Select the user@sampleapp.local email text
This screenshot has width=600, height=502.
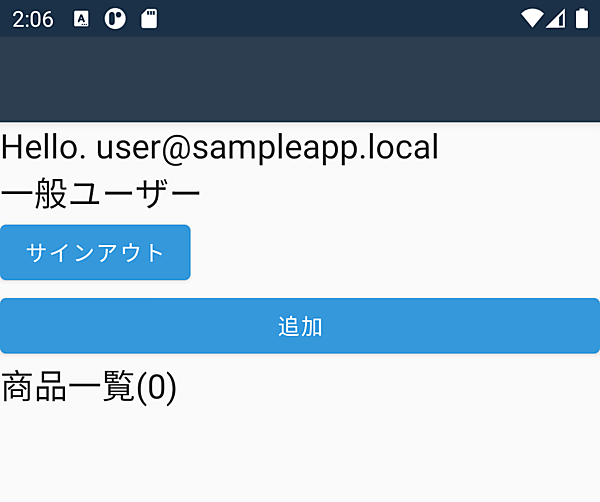coord(268,147)
